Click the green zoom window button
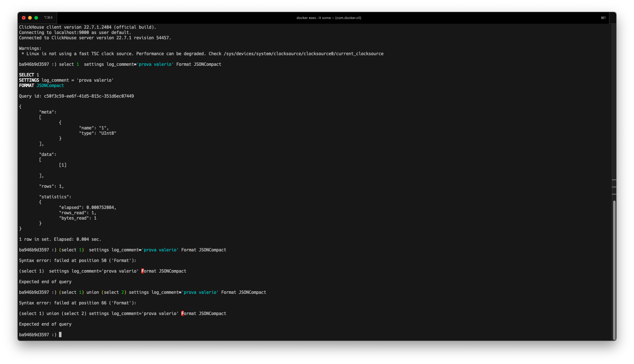Viewport: 634px width, 364px height. coord(36,18)
